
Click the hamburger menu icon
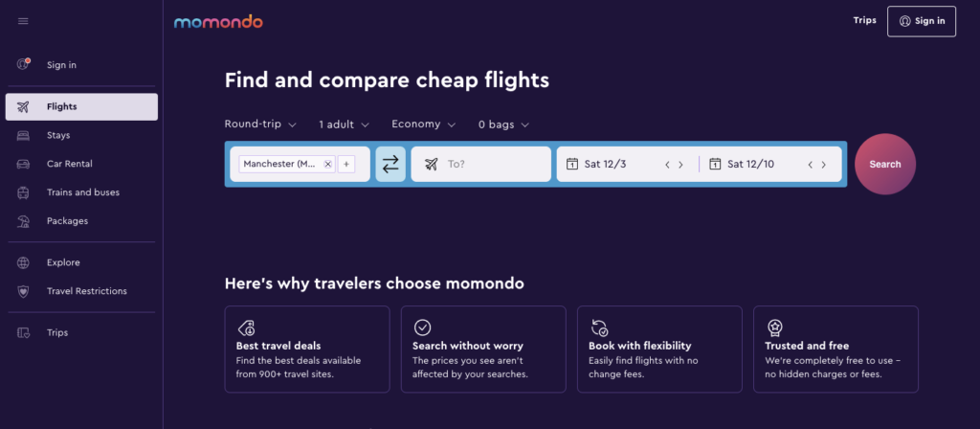(x=23, y=21)
